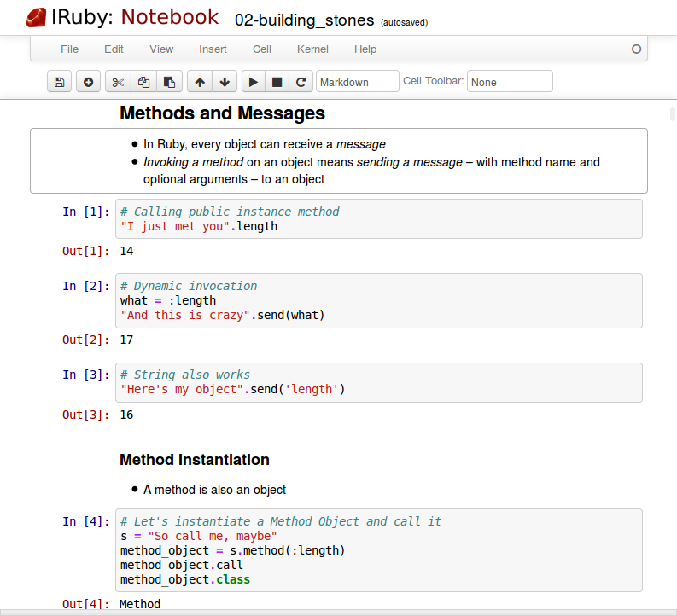Insert a new cell below
The image size is (677, 616).
click(x=88, y=83)
